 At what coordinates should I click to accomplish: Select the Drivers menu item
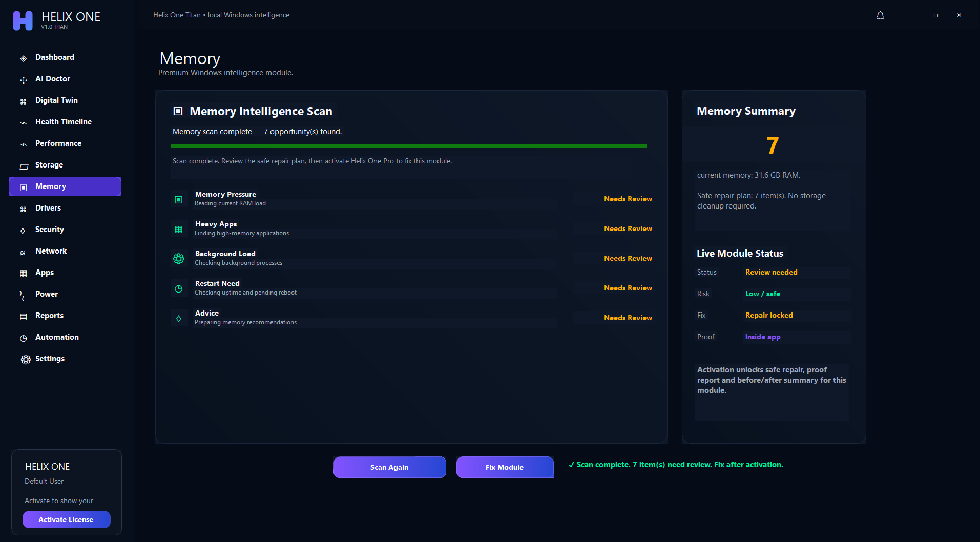pyautogui.click(x=65, y=208)
